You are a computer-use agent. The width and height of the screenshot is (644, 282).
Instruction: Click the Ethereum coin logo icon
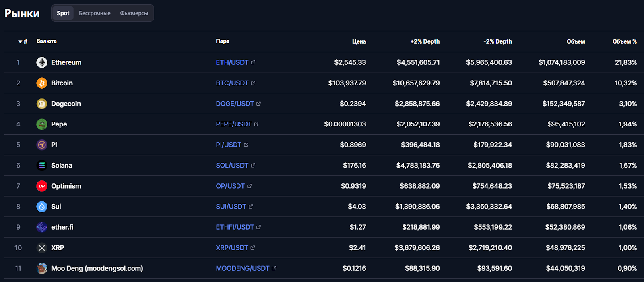tap(42, 62)
